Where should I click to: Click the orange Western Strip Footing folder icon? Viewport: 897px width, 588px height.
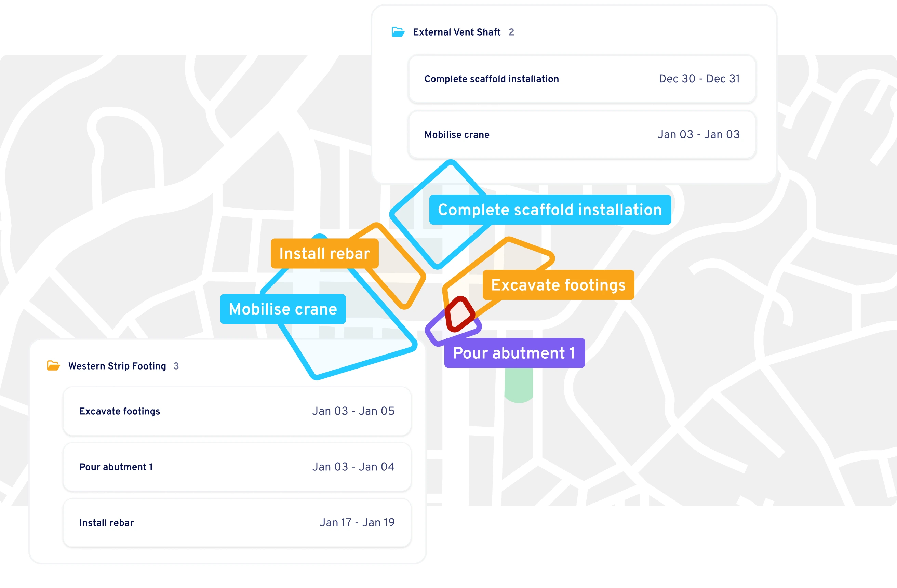53,365
